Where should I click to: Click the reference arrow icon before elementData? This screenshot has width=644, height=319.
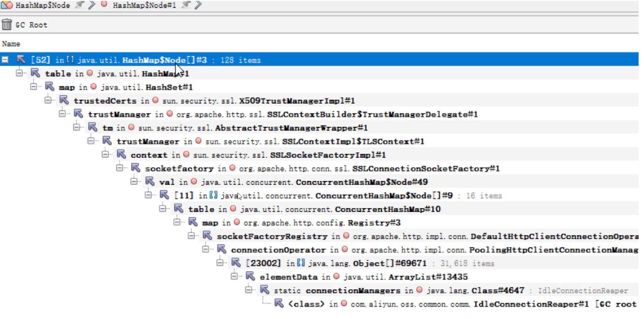point(250,277)
